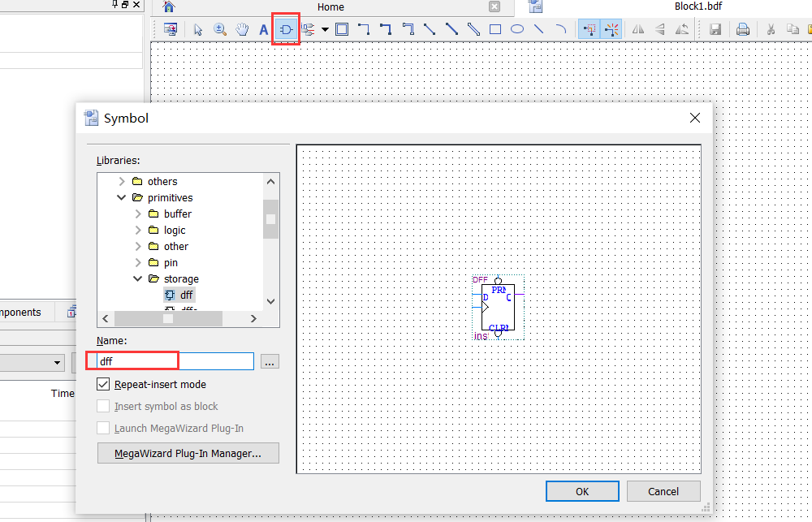Open MegaWizard Plug-In Manager
The image size is (812, 522).
188,453
